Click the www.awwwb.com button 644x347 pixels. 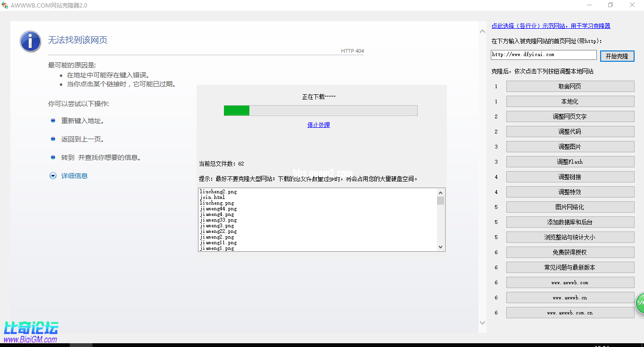point(570,282)
